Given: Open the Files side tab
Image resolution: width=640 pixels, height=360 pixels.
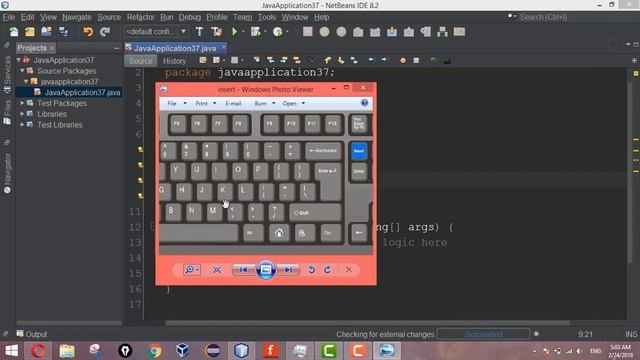Looking at the screenshot, I should click(x=7, y=112).
